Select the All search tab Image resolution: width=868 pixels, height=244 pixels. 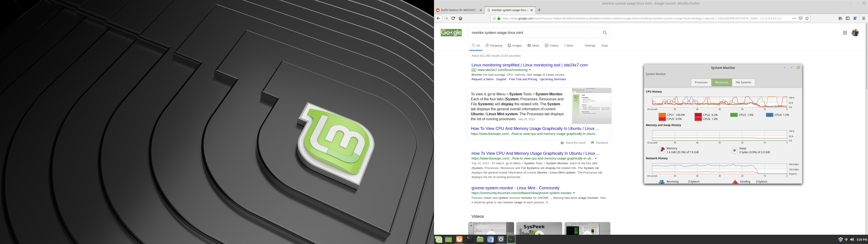tap(476, 45)
